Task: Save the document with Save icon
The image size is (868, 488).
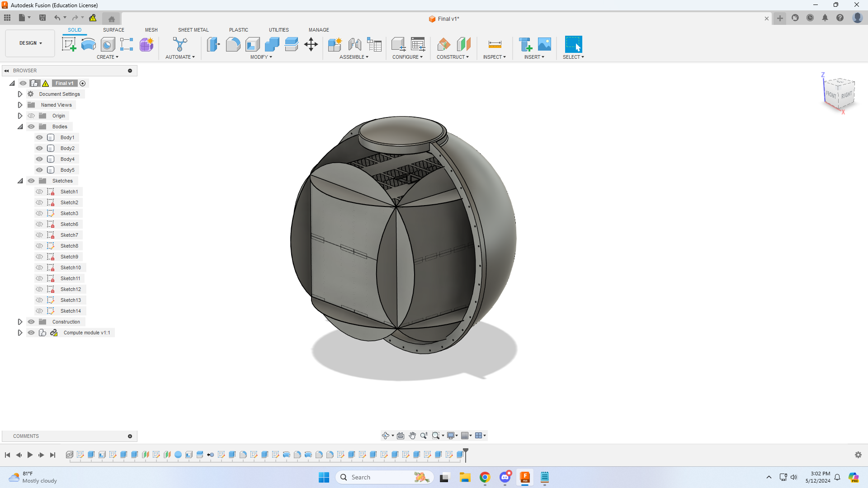Action: (x=42, y=18)
